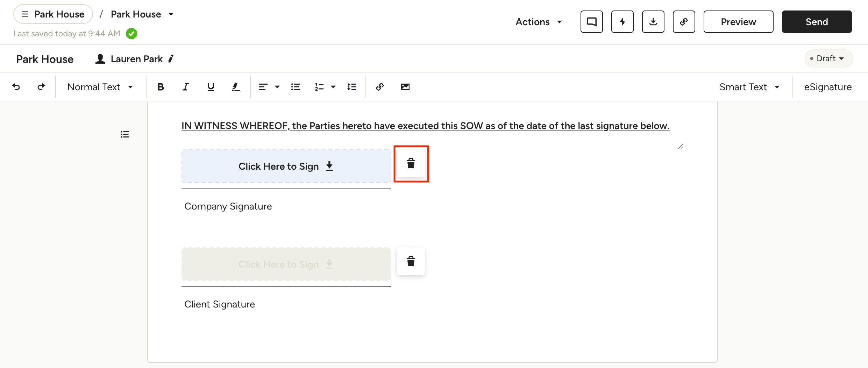Open the Actions menu

539,22
